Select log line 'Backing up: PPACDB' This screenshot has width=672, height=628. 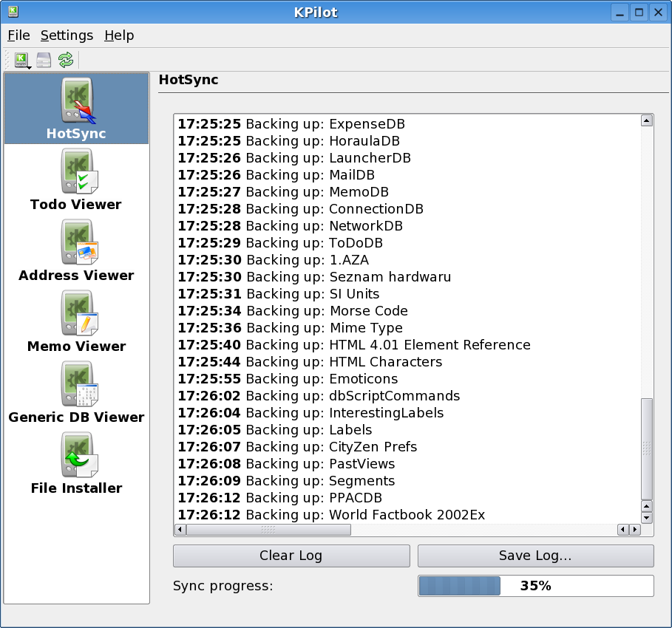click(280, 498)
